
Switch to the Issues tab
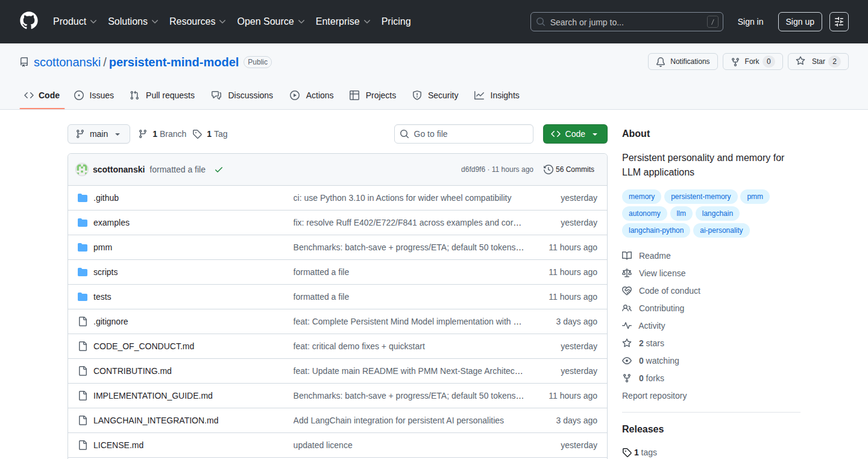coord(94,95)
